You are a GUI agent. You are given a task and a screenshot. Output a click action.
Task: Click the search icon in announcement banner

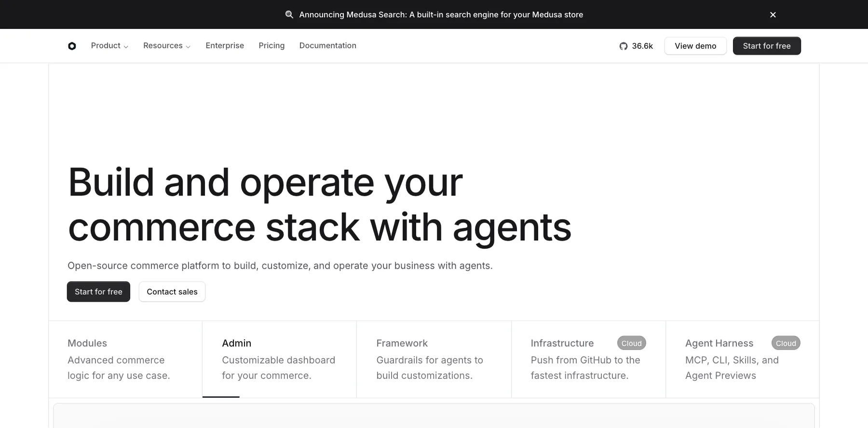click(x=289, y=14)
